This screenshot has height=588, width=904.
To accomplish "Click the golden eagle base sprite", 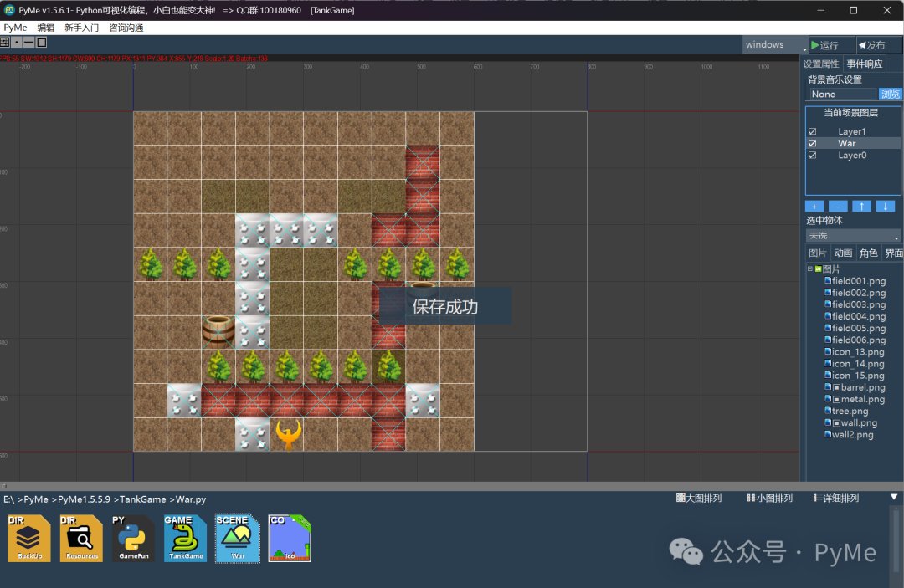I will click(288, 435).
